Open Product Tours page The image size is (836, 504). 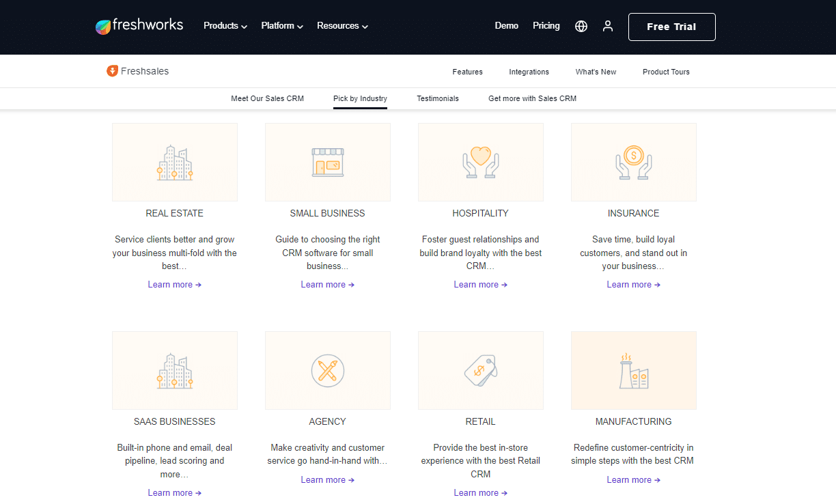[x=667, y=72]
